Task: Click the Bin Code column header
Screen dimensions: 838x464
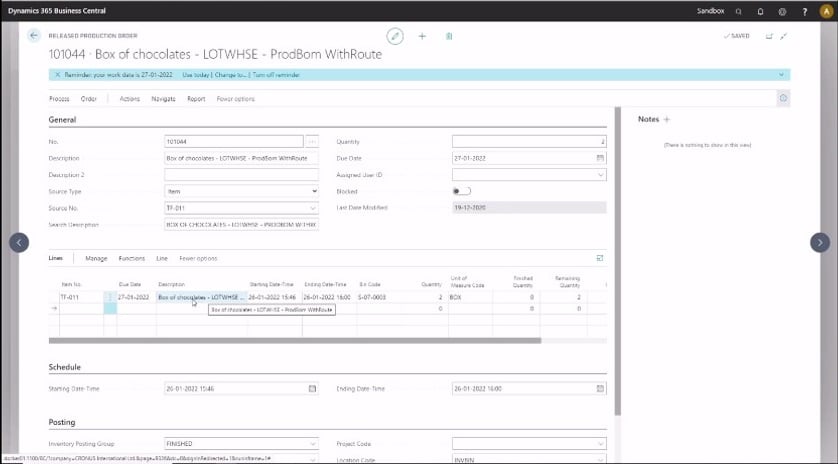Action: (x=370, y=284)
